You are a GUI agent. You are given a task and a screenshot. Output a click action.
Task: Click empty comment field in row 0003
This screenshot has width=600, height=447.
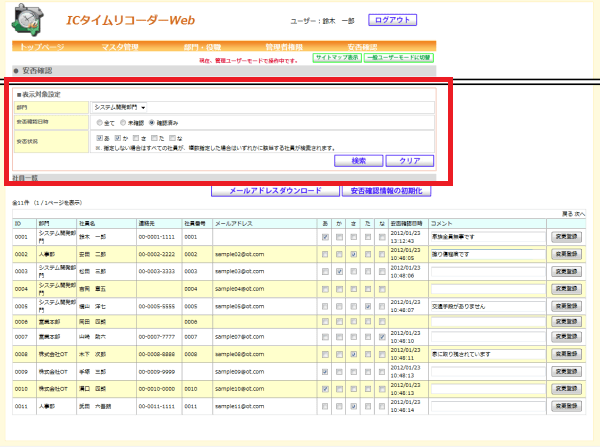pyautogui.click(x=488, y=272)
